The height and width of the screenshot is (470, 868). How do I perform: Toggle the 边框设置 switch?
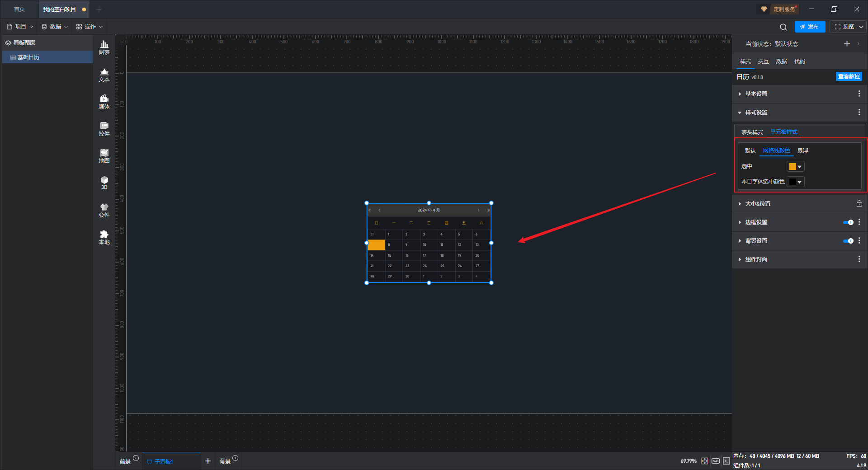click(x=848, y=222)
